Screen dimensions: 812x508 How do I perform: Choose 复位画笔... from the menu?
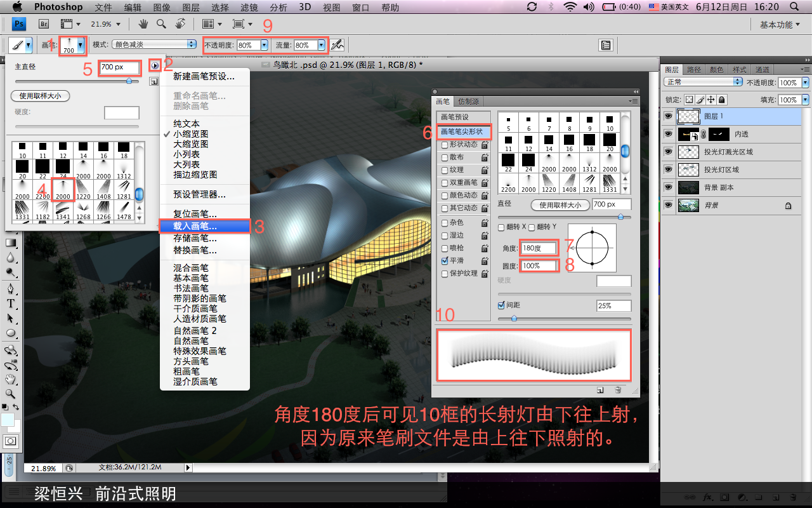(204, 215)
